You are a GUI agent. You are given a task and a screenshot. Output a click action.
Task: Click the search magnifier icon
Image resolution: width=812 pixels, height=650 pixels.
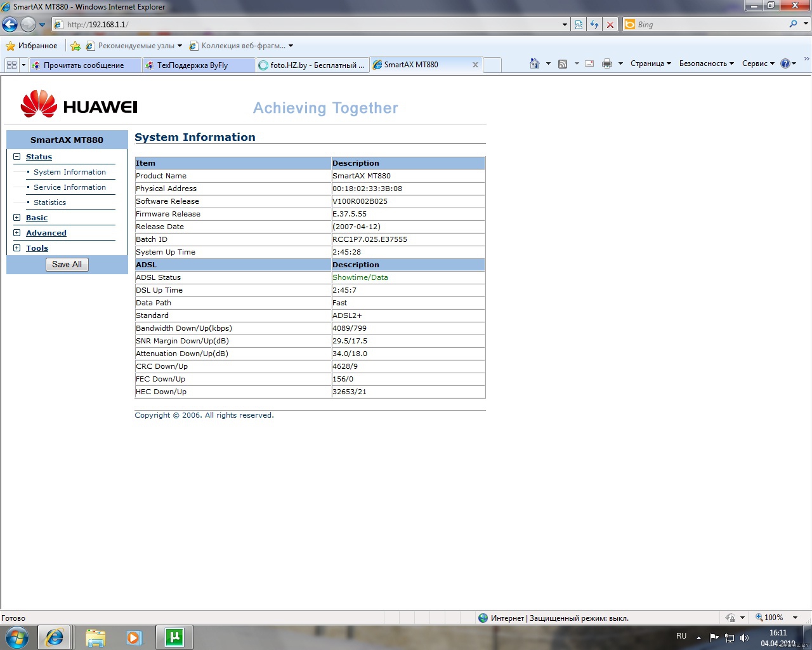(x=793, y=24)
